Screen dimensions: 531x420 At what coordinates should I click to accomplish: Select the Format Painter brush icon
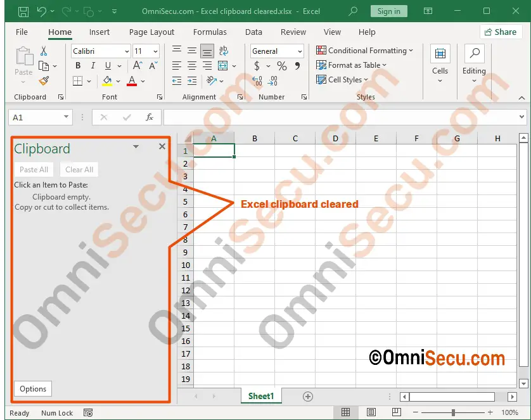click(x=44, y=81)
